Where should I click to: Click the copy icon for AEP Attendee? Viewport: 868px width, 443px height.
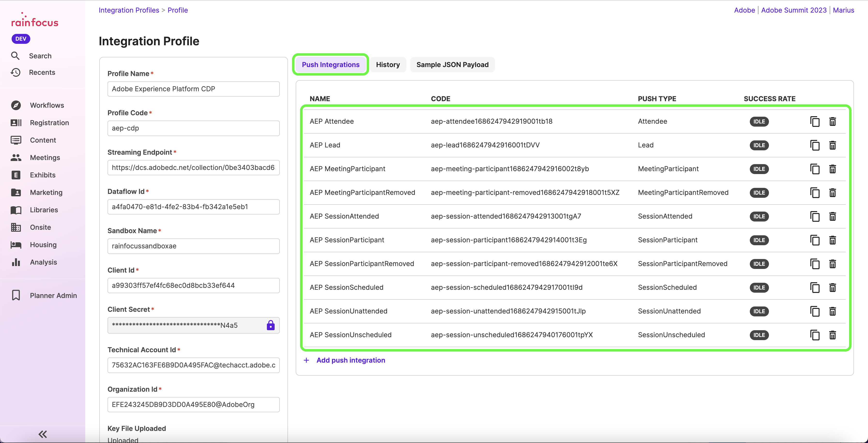click(815, 121)
